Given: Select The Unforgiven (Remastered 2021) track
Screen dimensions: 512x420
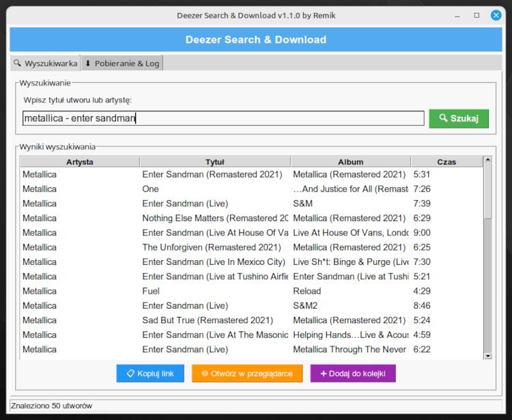Looking at the screenshot, I should tap(211, 247).
